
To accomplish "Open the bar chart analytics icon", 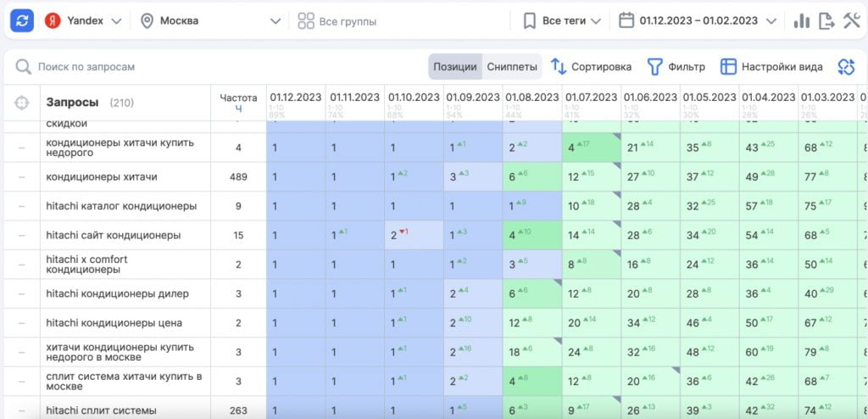I will tap(801, 21).
